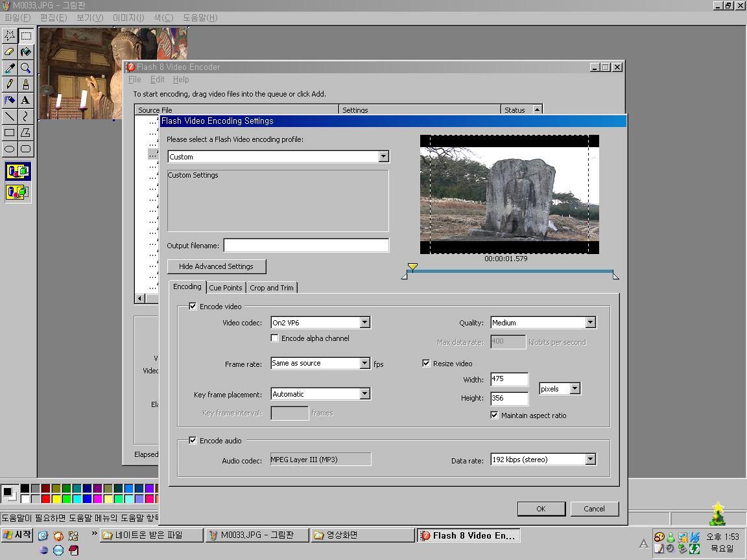Switch to 영상화면 taskbar window
This screenshot has width=747, height=560.
click(x=363, y=535)
